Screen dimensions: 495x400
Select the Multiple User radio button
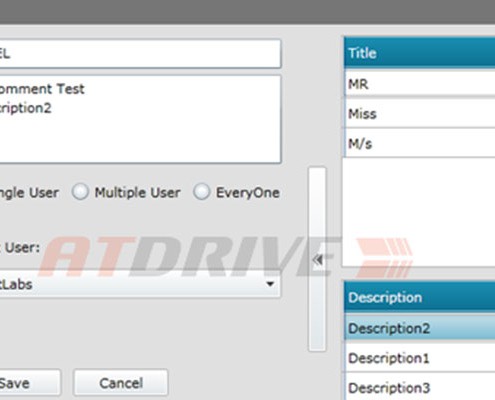click(x=80, y=192)
